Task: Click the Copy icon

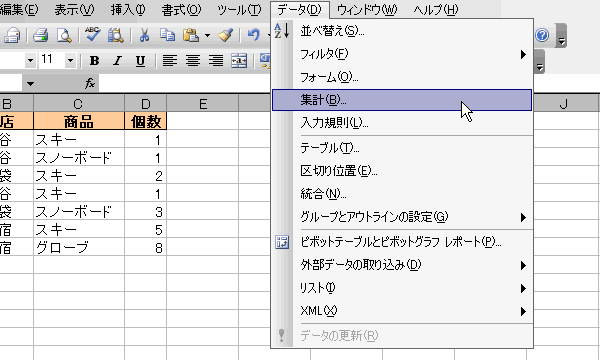Action: 167,35
